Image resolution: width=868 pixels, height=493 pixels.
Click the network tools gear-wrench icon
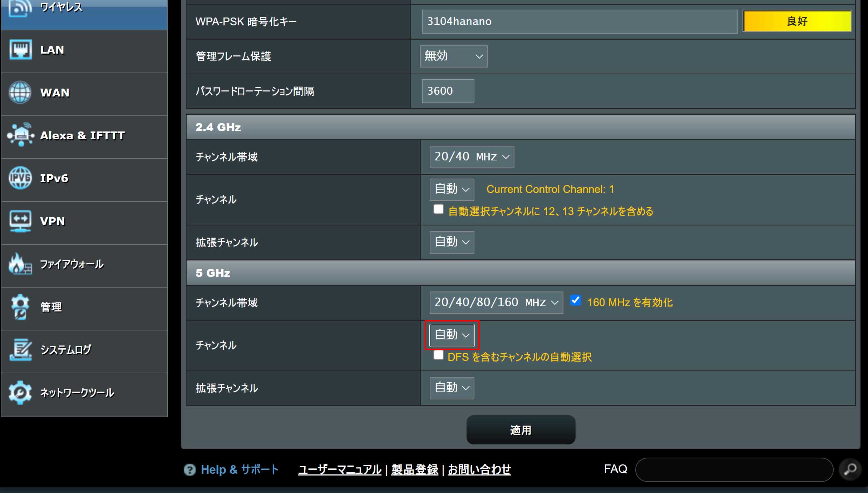(x=20, y=393)
